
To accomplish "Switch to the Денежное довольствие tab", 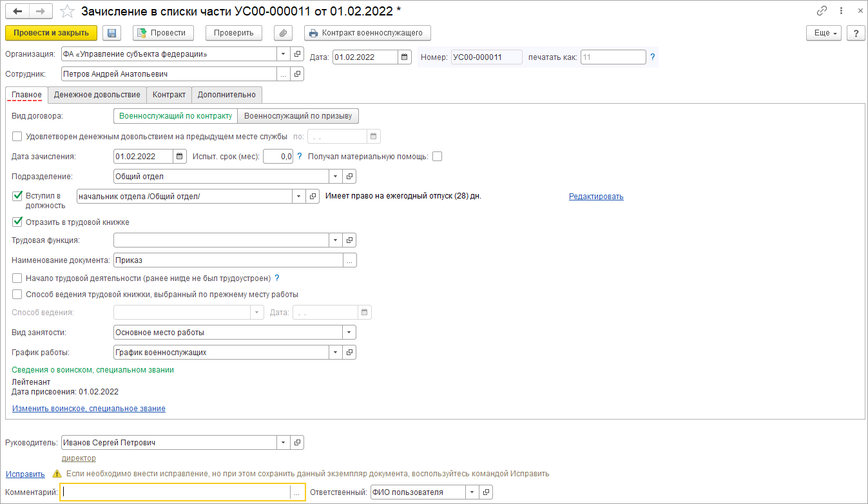I will [97, 95].
